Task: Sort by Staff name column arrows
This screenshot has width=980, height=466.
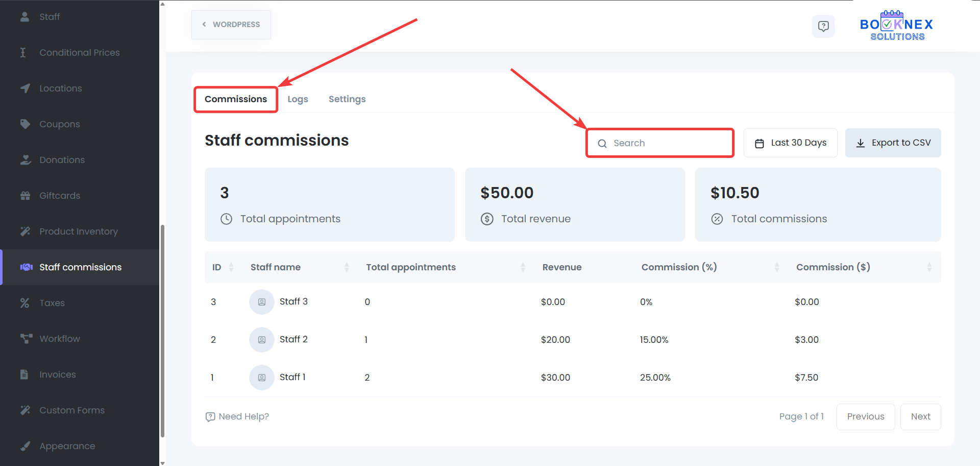Action: pyautogui.click(x=347, y=267)
